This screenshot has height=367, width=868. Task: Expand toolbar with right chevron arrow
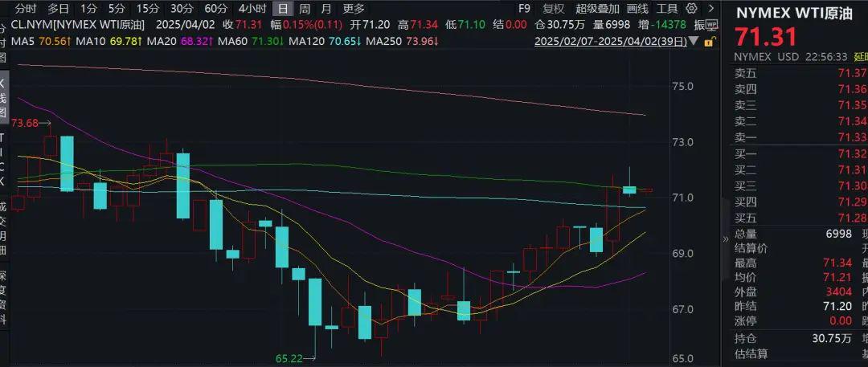tap(710, 8)
